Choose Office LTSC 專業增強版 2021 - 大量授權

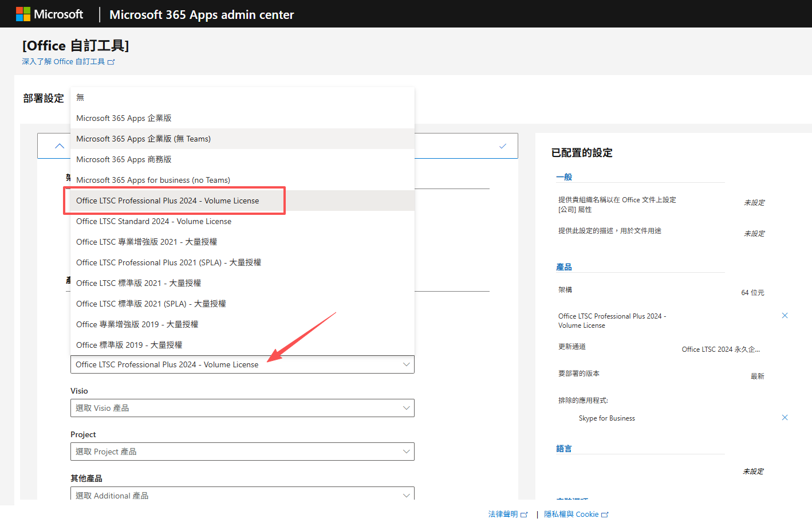point(242,242)
